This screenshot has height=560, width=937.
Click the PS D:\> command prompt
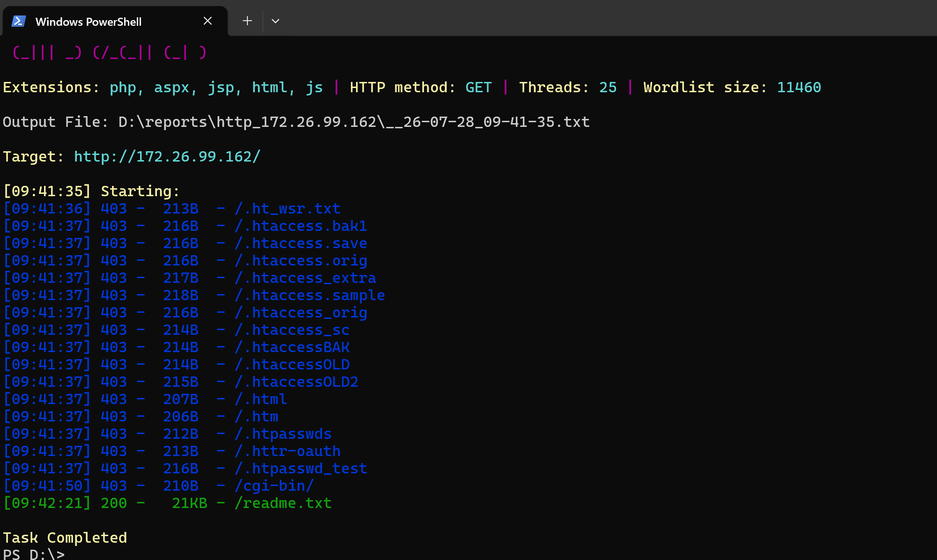pyautogui.click(x=34, y=554)
